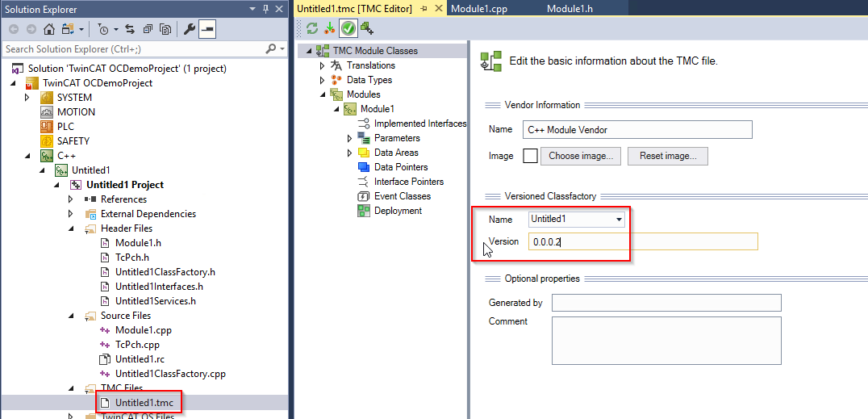Click the Forward arrow in Solution Explorer toolbar
Screen dimensions: 868x419
tap(31, 29)
